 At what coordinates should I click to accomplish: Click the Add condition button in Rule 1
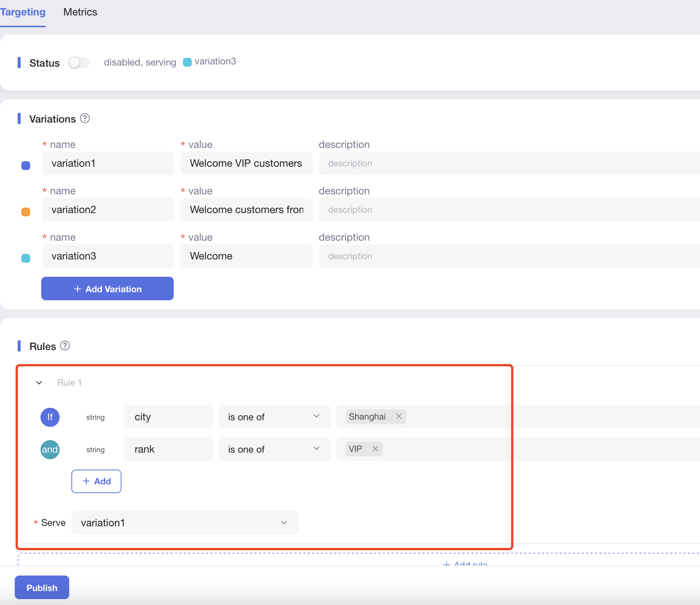pyautogui.click(x=96, y=481)
